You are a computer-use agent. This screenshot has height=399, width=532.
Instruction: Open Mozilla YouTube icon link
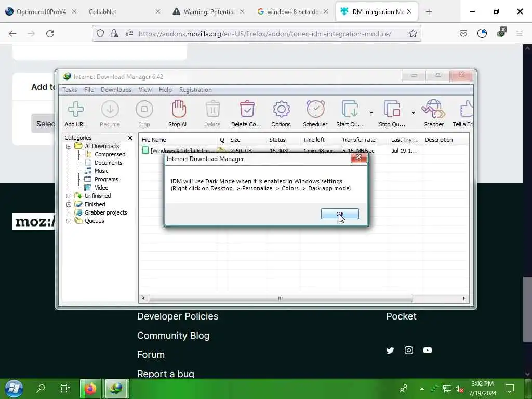pyautogui.click(x=428, y=350)
